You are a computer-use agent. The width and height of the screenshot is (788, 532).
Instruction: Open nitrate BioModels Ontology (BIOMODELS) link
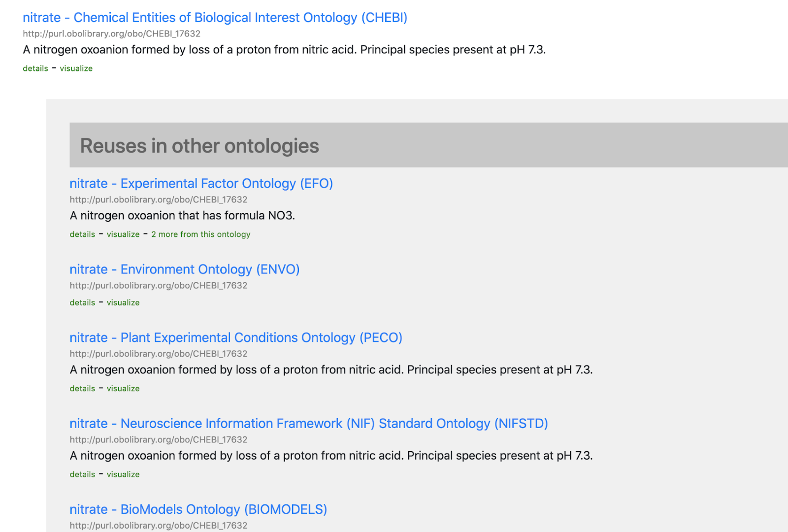pyautogui.click(x=198, y=509)
